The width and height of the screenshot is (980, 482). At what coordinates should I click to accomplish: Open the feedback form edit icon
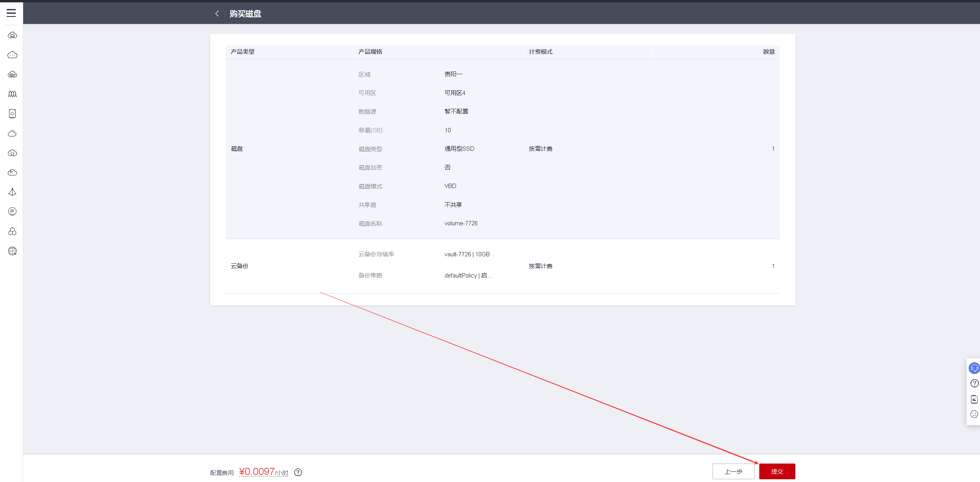coord(974,399)
